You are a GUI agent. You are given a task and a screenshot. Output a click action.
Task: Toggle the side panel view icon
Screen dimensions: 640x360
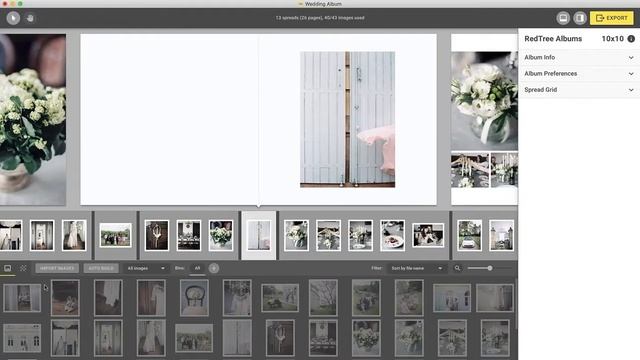tap(580, 18)
